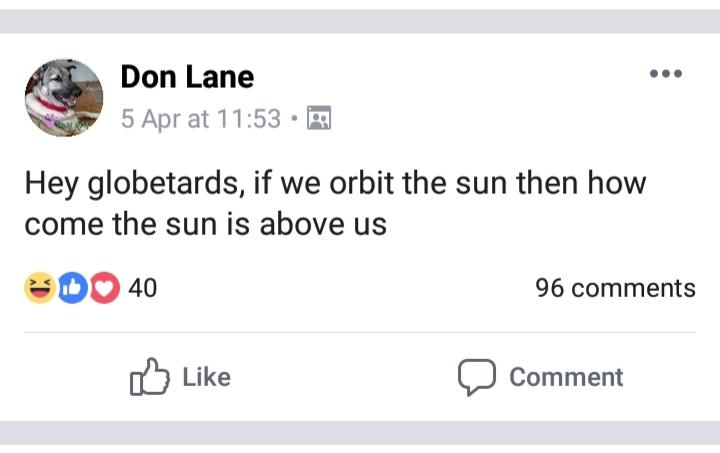The width and height of the screenshot is (720, 453).
Task: Click the speech bubble comment icon
Action: 477,377
